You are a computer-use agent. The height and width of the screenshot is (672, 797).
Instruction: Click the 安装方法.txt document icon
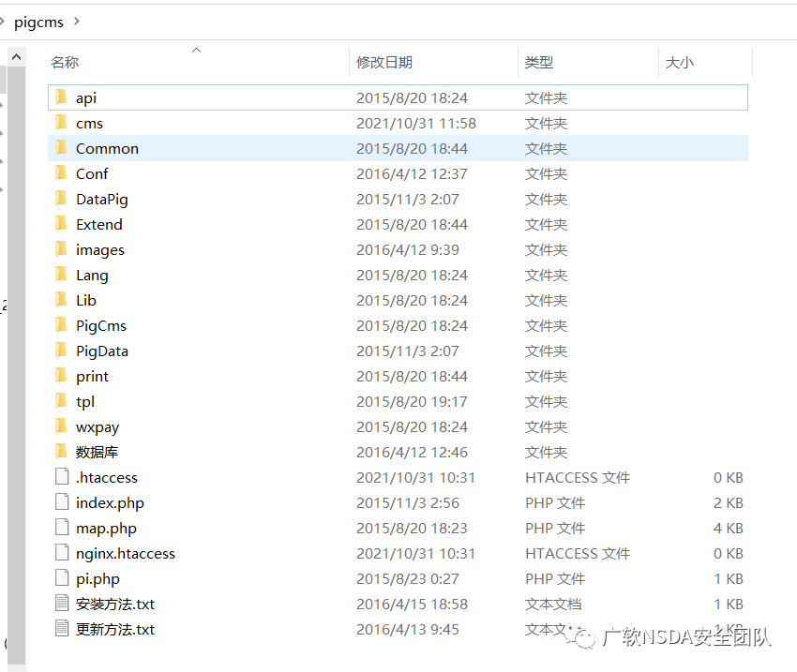click(62, 603)
